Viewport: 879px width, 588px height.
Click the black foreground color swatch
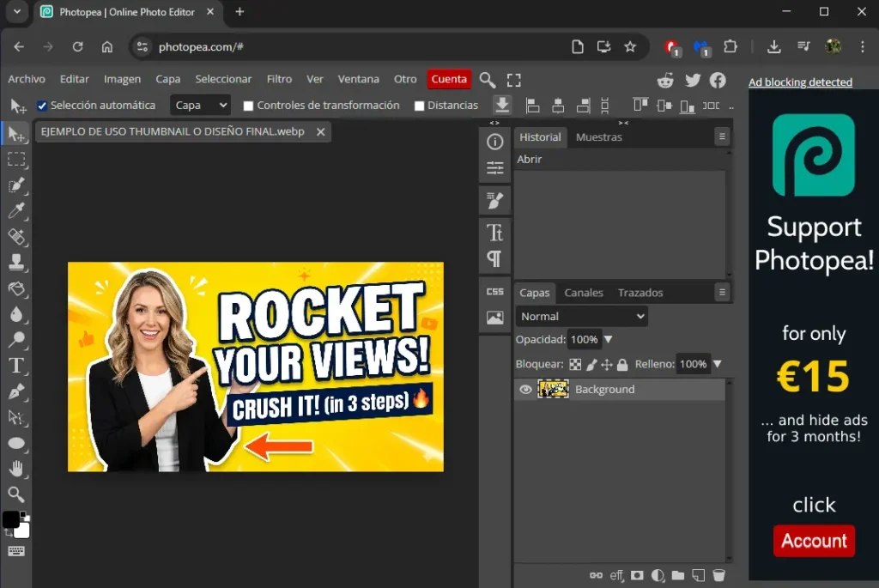point(10,519)
